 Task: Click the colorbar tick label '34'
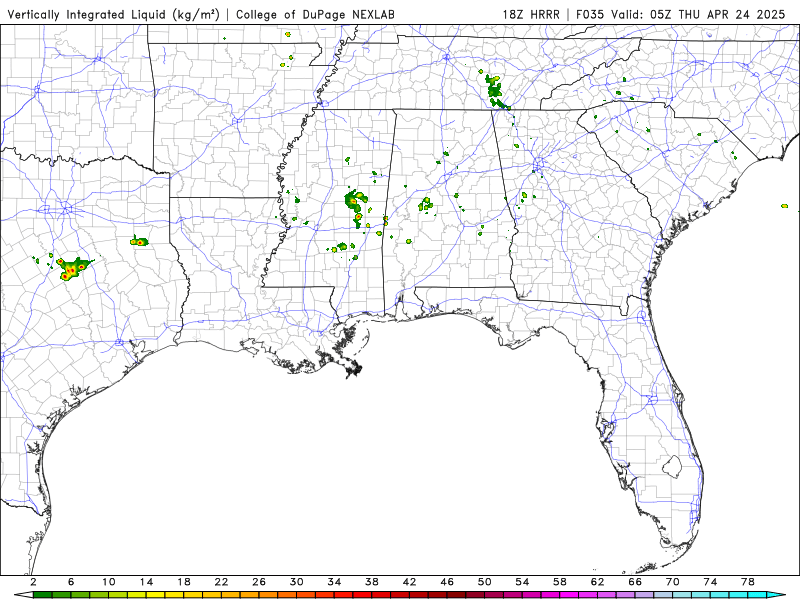pos(334,582)
